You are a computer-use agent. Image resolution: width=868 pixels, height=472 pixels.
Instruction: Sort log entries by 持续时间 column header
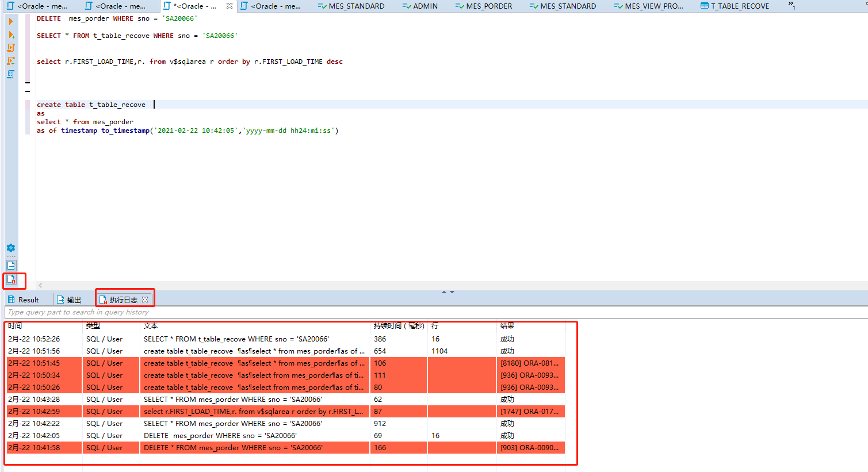tap(400, 325)
